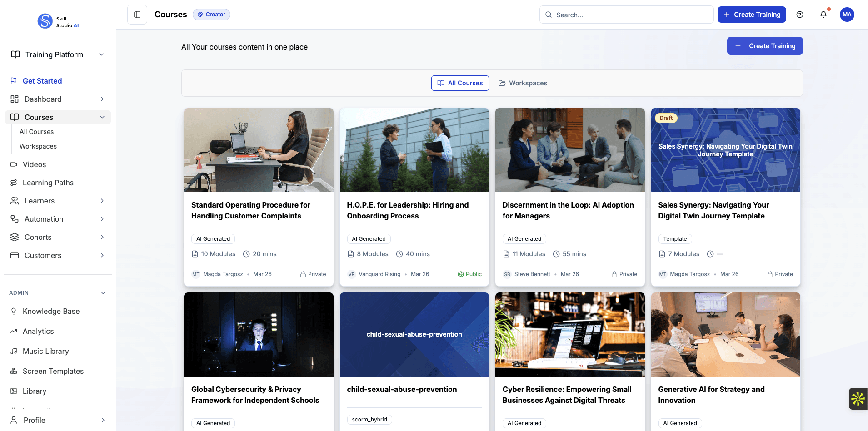The height and width of the screenshot is (431, 868).
Task: Open the Get Started sidebar link
Action: click(42, 81)
